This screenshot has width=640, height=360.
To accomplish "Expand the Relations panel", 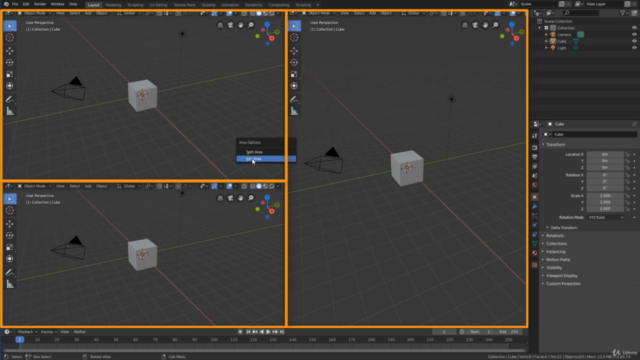I will (x=554, y=236).
